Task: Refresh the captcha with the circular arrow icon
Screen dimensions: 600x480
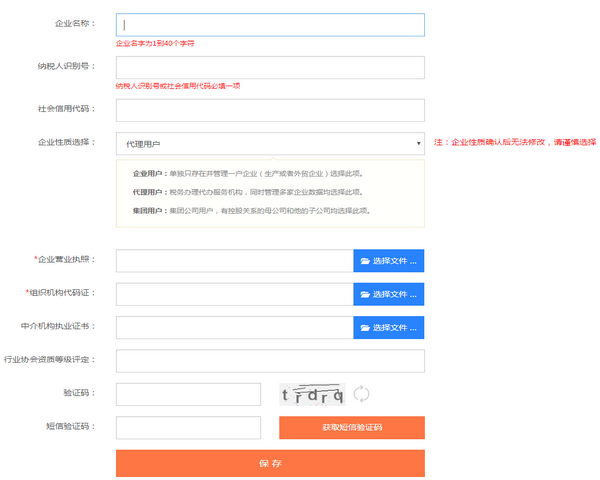Action: pyautogui.click(x=361, y=395)
